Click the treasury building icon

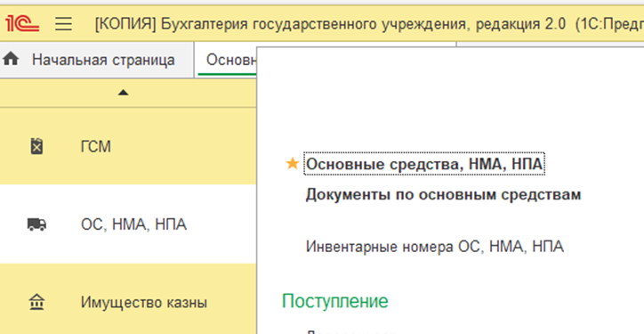coord(37,303)
